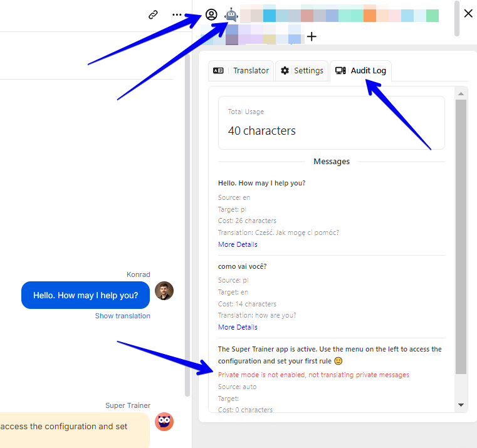This screenshot has height=448, width=477.
Task: Open the customer details person icon
Action: pyautogui.click(x=211, y=14)
